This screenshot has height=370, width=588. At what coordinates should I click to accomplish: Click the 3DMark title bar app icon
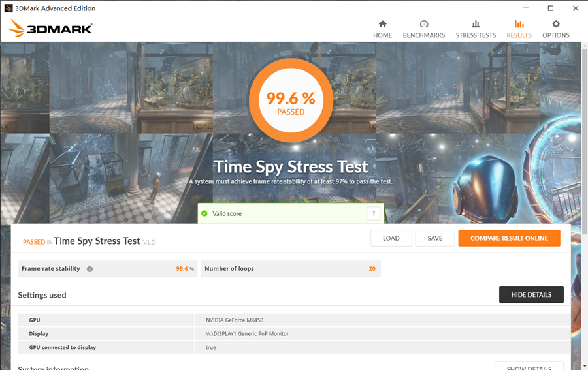click(8, 8)
